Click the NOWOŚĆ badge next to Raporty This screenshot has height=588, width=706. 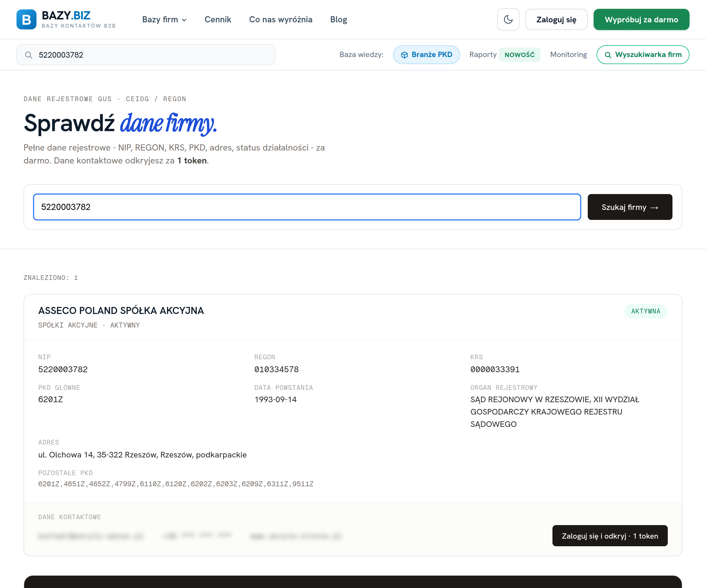coord(519,54)
